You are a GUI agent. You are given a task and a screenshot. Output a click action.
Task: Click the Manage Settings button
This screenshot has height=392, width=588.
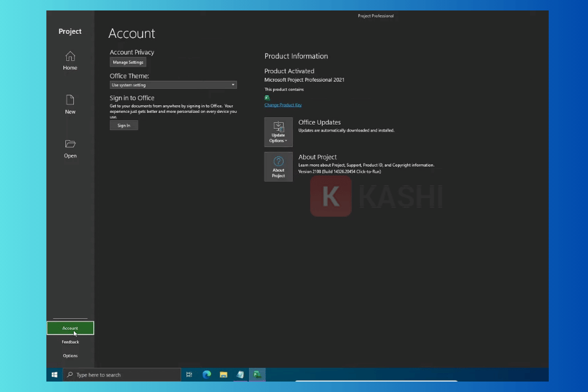[127, 63]
